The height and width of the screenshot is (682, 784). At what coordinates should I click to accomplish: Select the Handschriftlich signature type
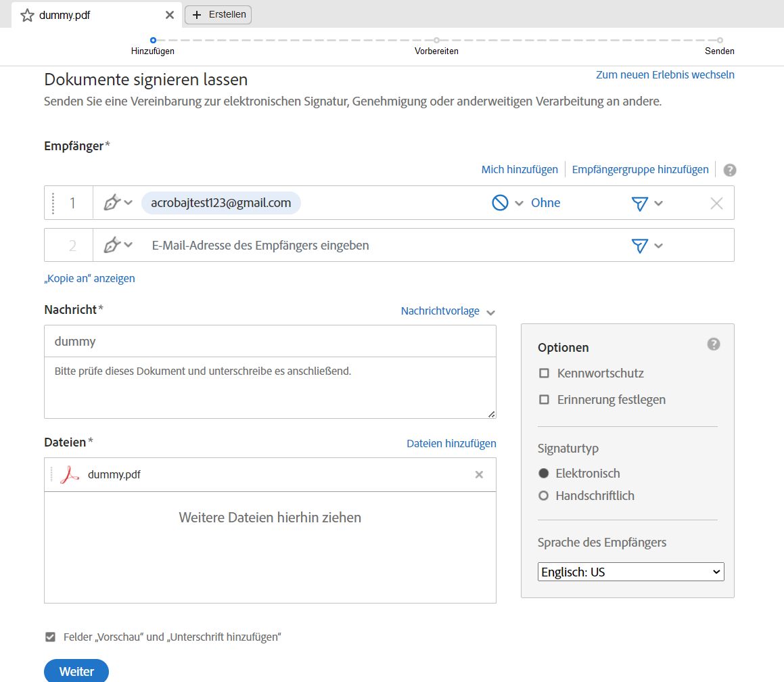pyautogui.click(x=543, y=495)
